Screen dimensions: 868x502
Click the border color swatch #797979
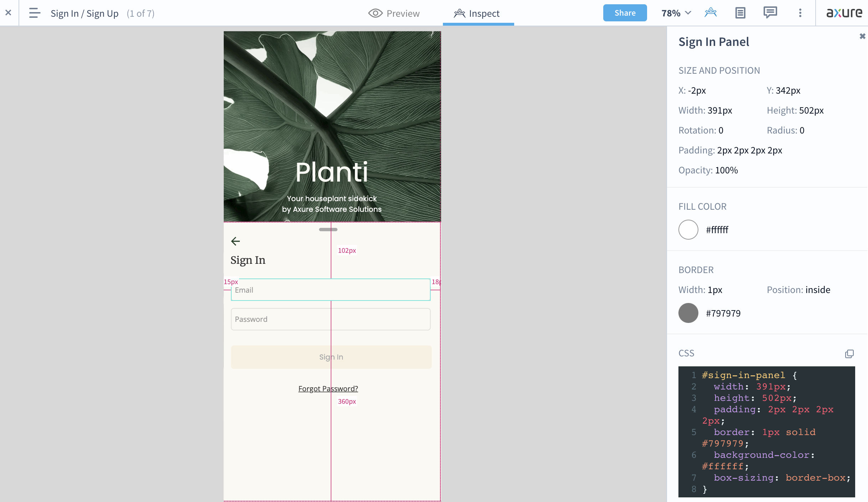point(688,313)
